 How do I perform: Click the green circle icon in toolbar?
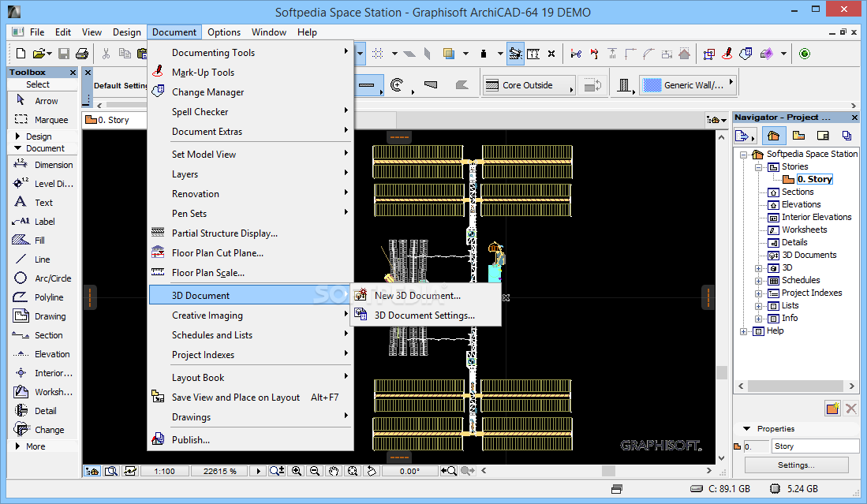[x=805, y=54]
